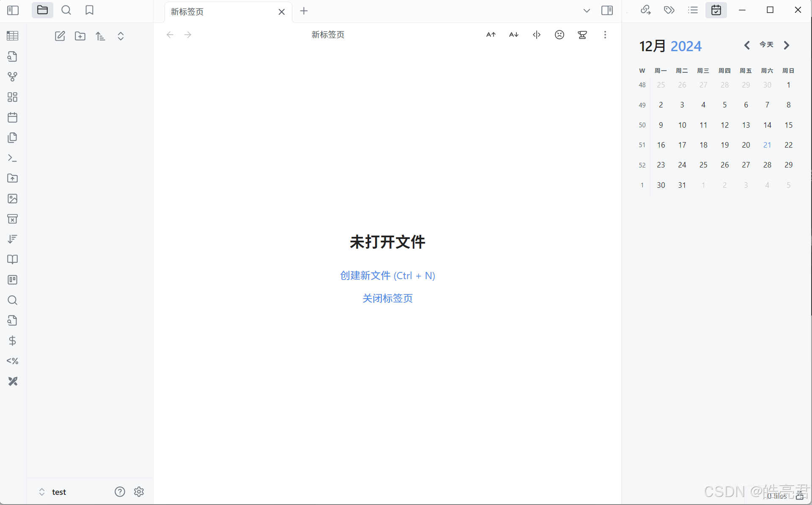
Task: Open the graph view from the ribbon
Action: [12, 77]
